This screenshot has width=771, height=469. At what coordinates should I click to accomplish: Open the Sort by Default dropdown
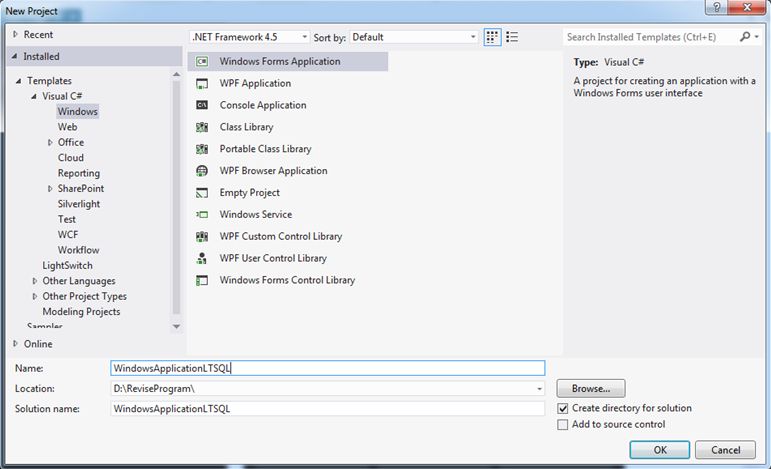tap(414, 37)
